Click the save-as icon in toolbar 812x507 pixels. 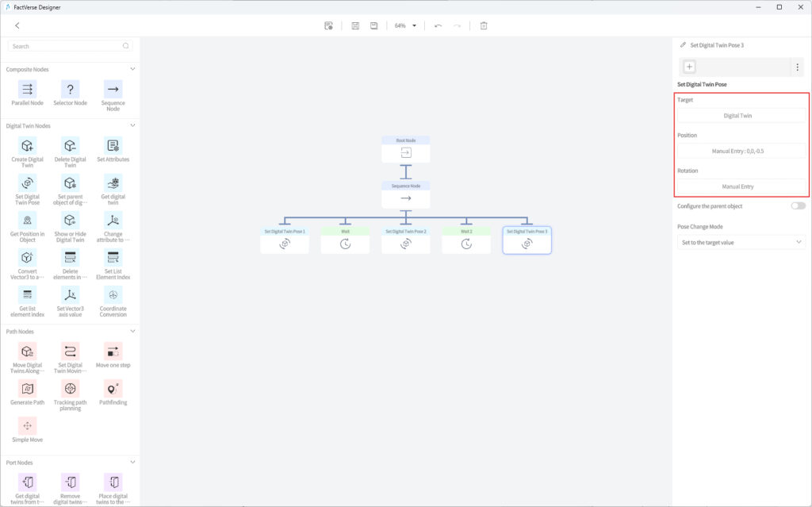(374, 25)
